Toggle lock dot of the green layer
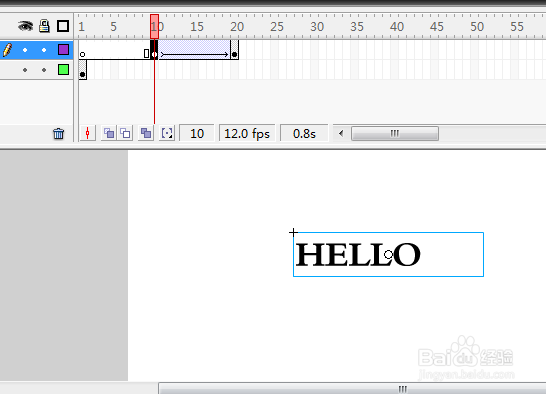The image size is (546, 394). pyautogui.click(x=44, y=70)
